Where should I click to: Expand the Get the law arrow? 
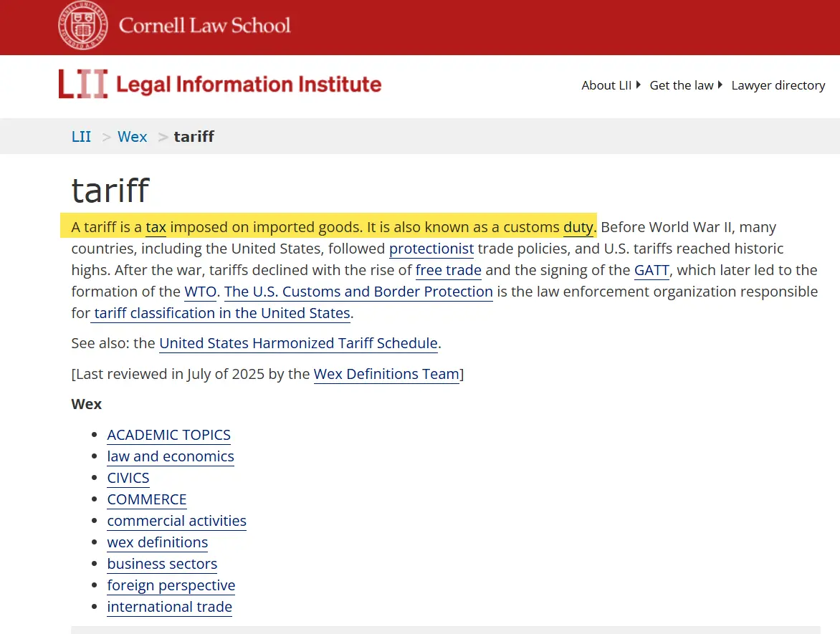[x=720, y=85]
